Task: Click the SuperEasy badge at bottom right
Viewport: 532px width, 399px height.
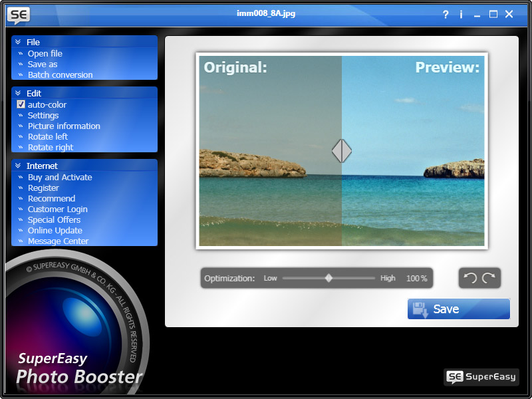Action: (481, 377)
